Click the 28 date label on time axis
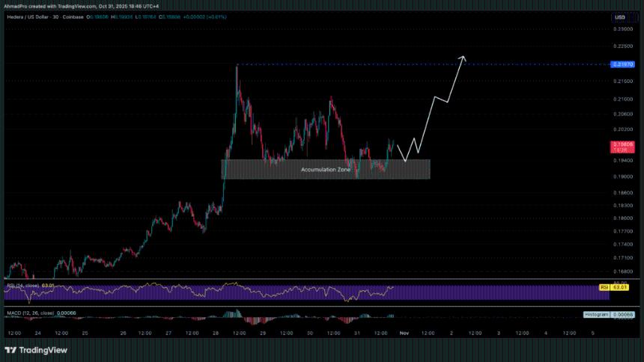The width and height of the screenshot is (644, 362). (216, 332)
